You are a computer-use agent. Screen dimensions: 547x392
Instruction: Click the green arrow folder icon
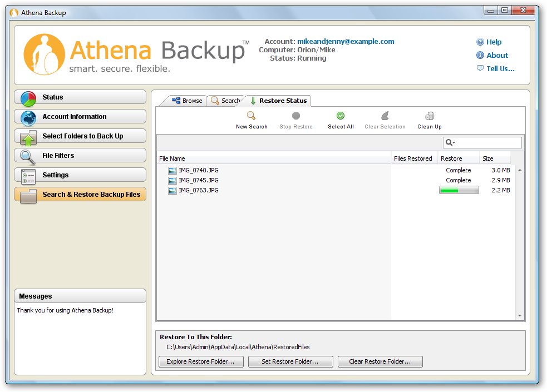coord(28,138)
